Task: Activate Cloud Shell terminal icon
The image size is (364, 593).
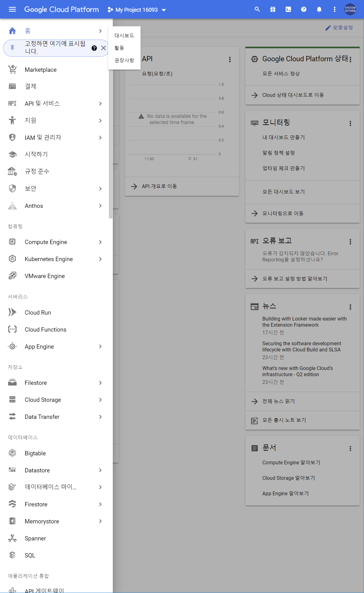Action: pos(288,9)
